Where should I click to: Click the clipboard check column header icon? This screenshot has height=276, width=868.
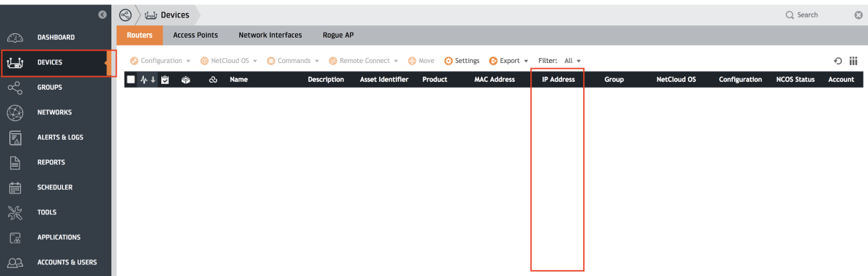(x=165, y=80)
